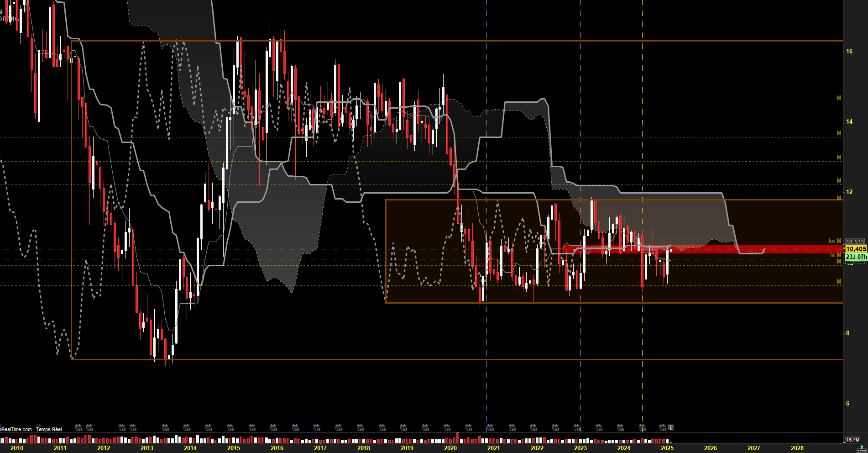The width and height of the screenshot is (868, 453).
Task: Click the 10,533 price tag on the axis
Action: pyautogui.click(x=855, y=242)
